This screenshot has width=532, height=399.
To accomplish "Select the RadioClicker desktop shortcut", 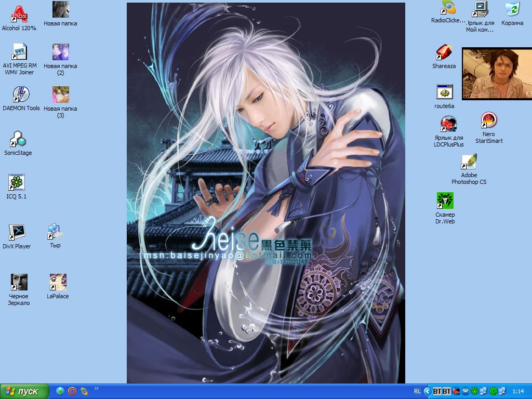I will point(448,12).
